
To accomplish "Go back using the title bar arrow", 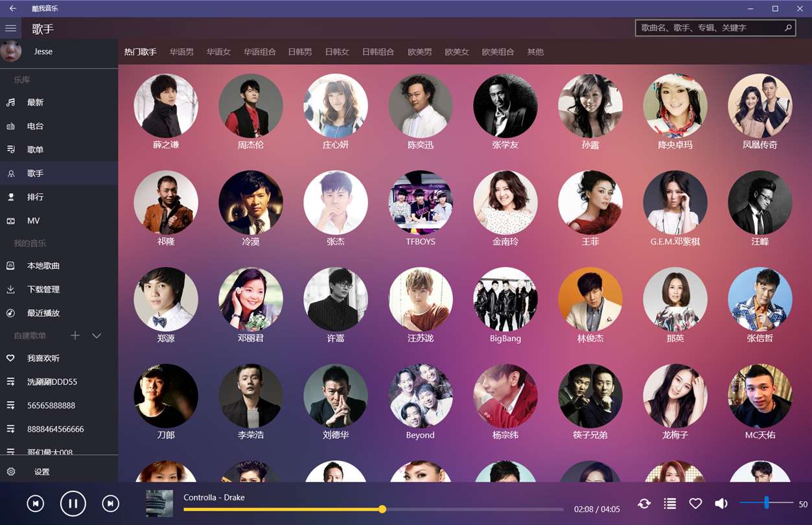I will [x=13, y=8].
